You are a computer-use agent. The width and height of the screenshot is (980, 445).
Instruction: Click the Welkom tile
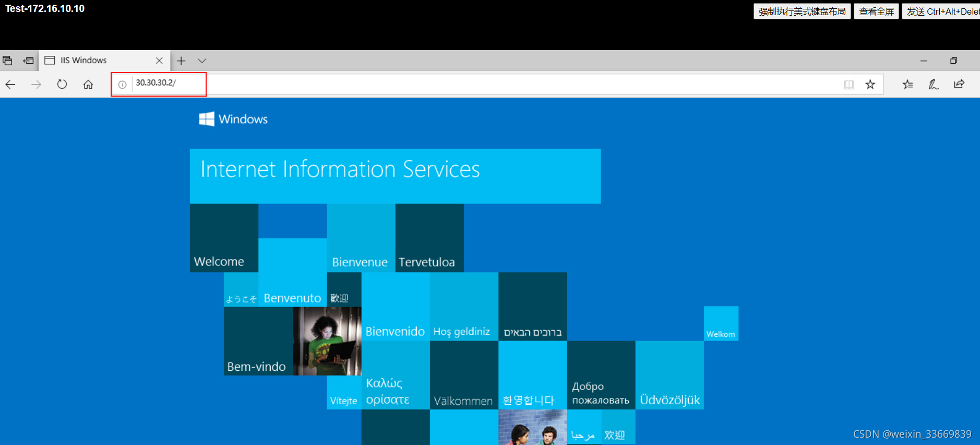tap(721, 323)
